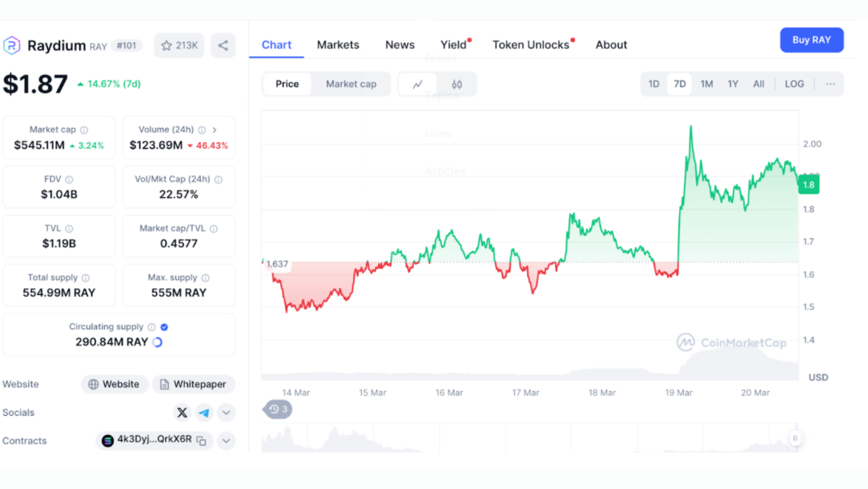The height and width of the screenshot is (489, 868).
Task: Click circulating supply progress ring
Action: coord(157,343)
